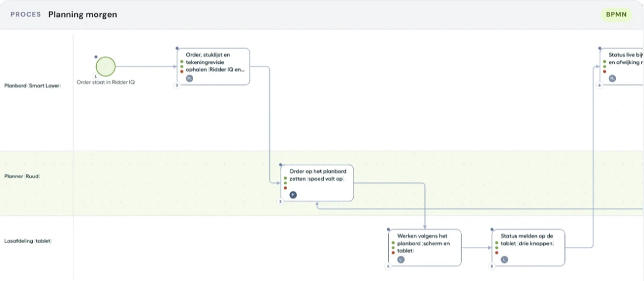Click step number badge 1 below the start event
644x281 pixels.
[x=96, y=77]
